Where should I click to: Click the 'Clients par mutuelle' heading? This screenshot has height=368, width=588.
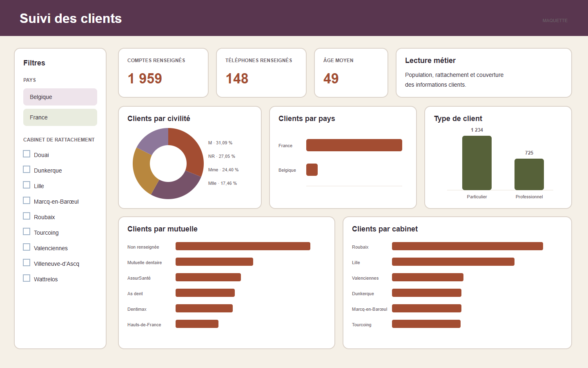[x=163, y=229]
